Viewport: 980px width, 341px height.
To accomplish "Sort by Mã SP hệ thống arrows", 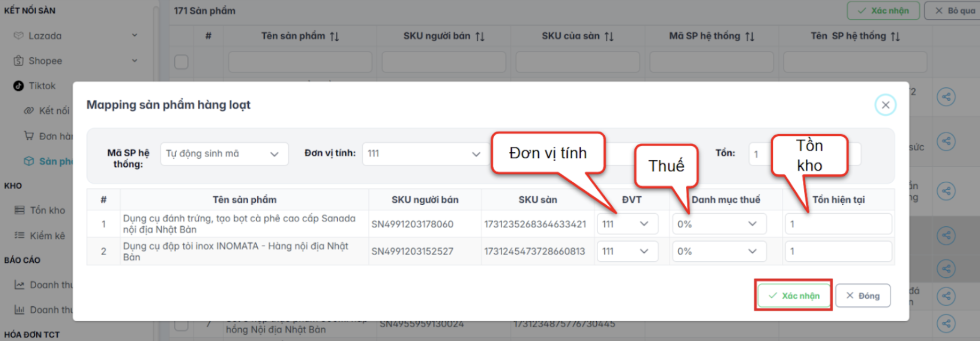I will 749,36.
